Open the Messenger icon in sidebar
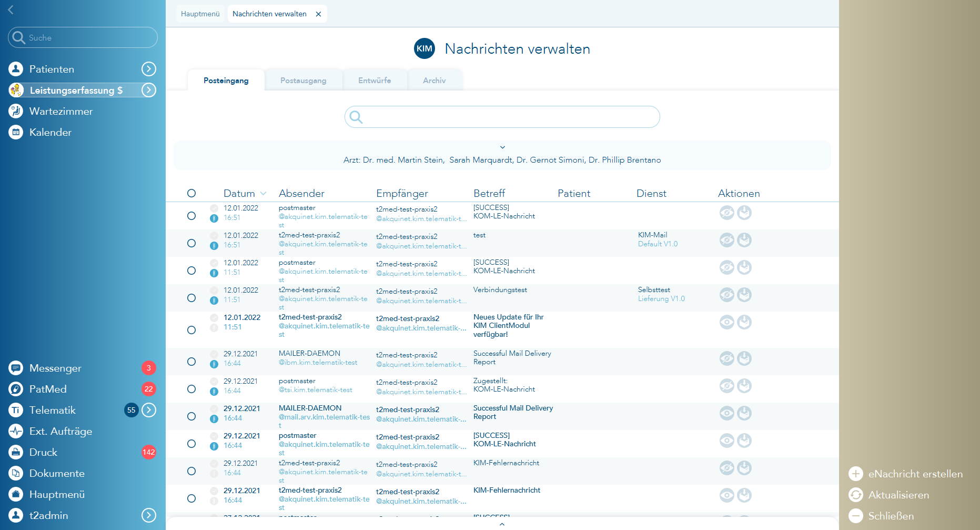The height and width of the screenshot is (530, 980). [x=16, y=368]
